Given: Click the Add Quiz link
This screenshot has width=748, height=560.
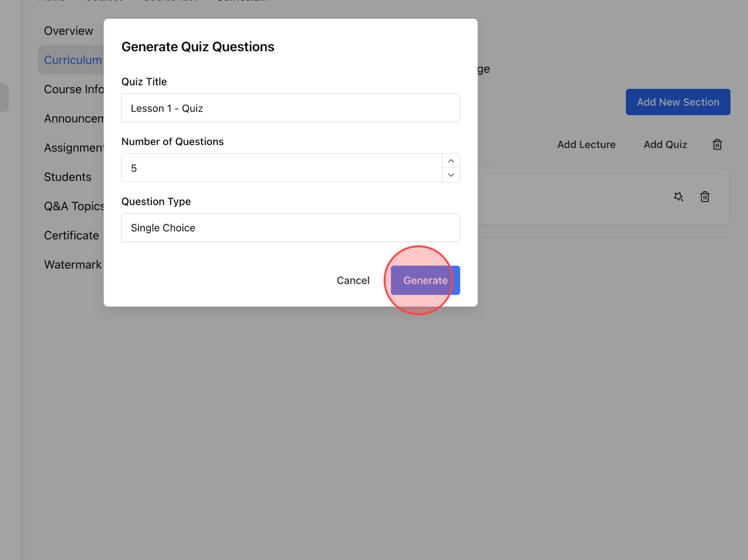Looking at the screenshot, I should [665, 144].
